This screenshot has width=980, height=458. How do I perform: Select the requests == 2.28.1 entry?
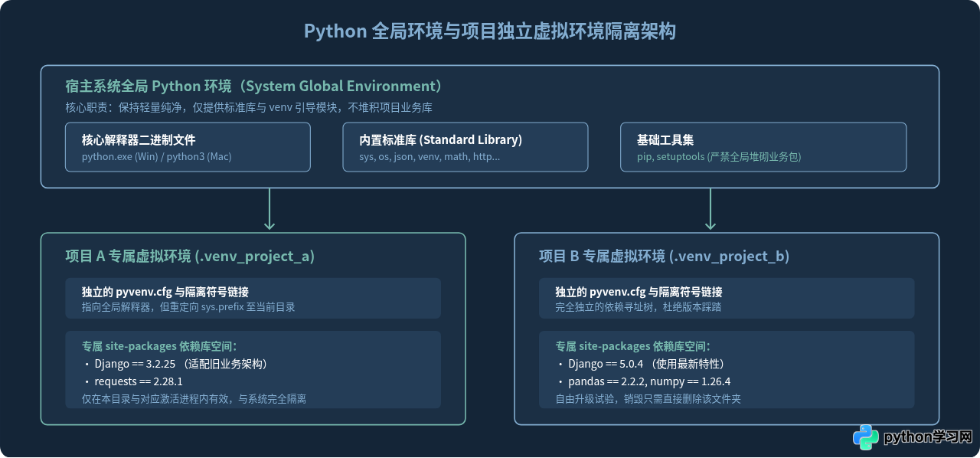click(x=134, y=381)
